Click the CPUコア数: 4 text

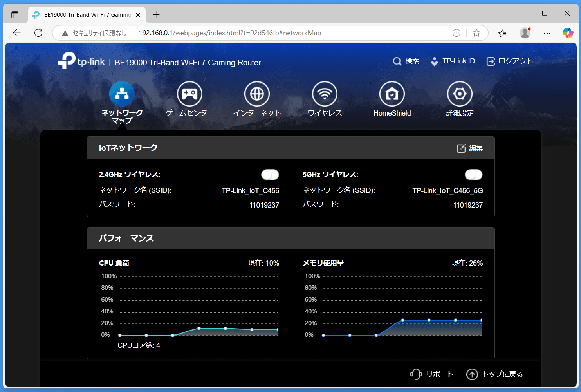tap(139, 345)
